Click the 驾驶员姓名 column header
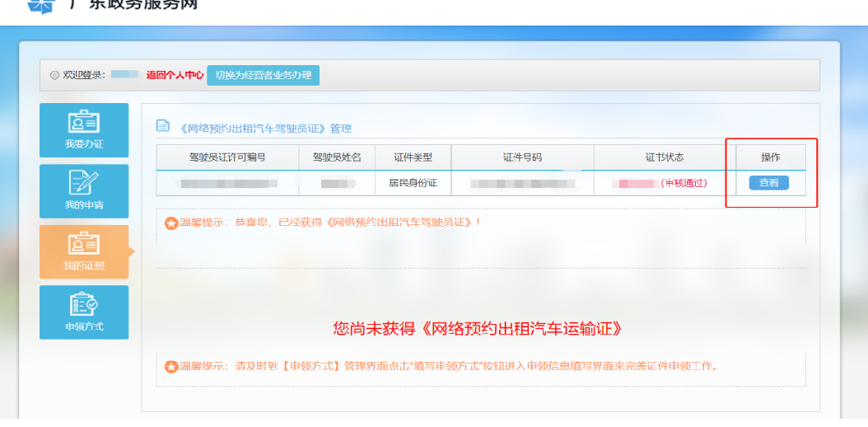 [x=336, y=157]
